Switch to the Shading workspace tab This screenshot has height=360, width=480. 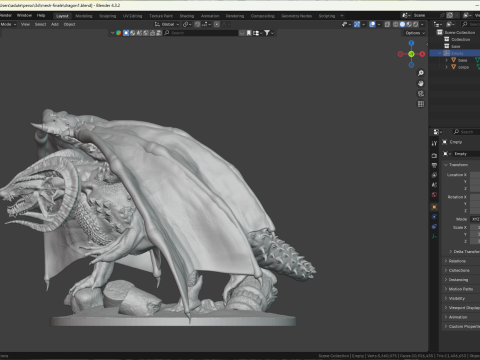click(x=187, y=16)
